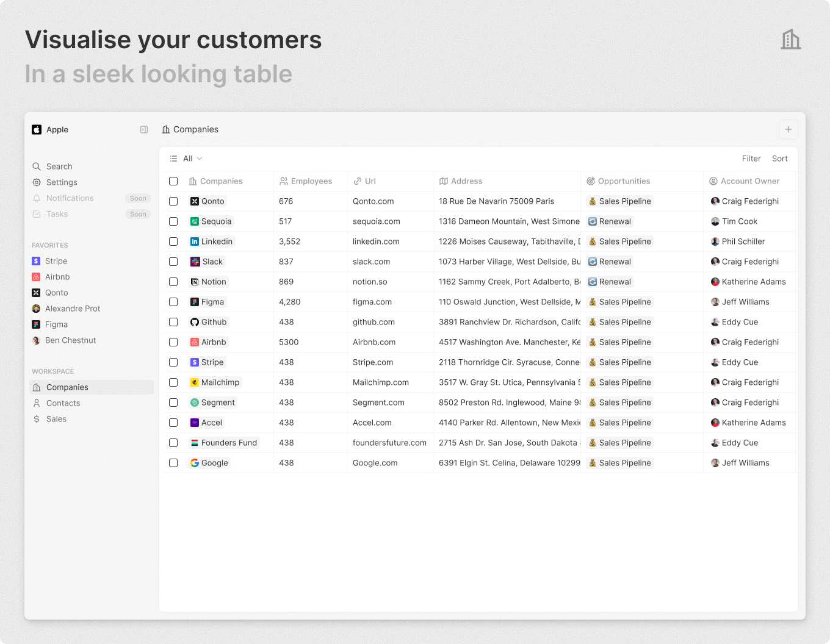Open Search from the sidebar

[x=59, y=166]
